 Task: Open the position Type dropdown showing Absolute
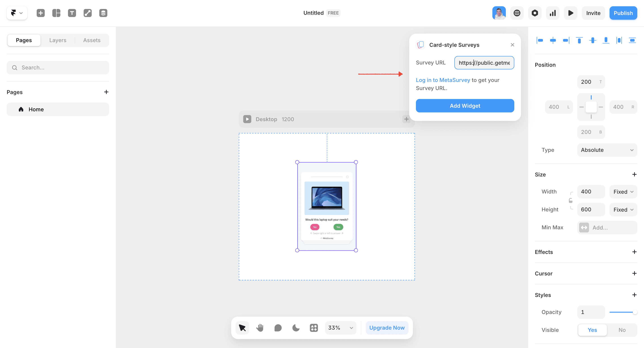coord(607,150)
